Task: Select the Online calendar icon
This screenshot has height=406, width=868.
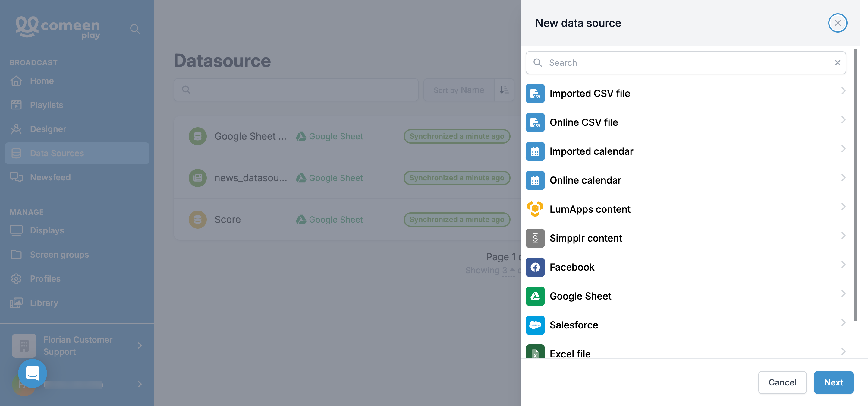Action: click(x=535, y=180)
